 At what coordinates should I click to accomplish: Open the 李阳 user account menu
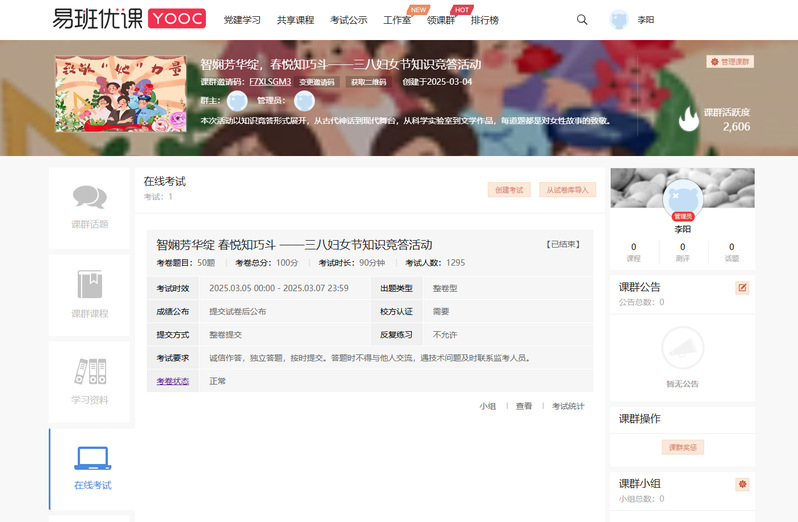632,20
